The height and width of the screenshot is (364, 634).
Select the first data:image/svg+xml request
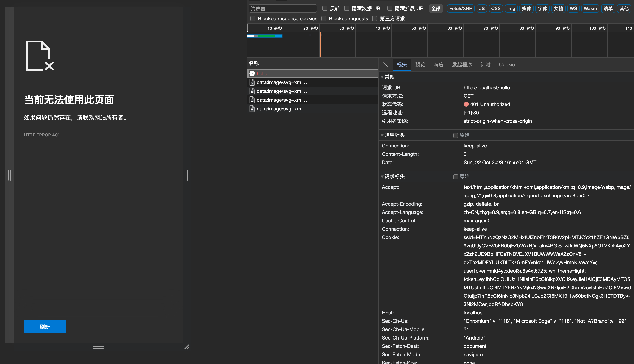[312, 82]
